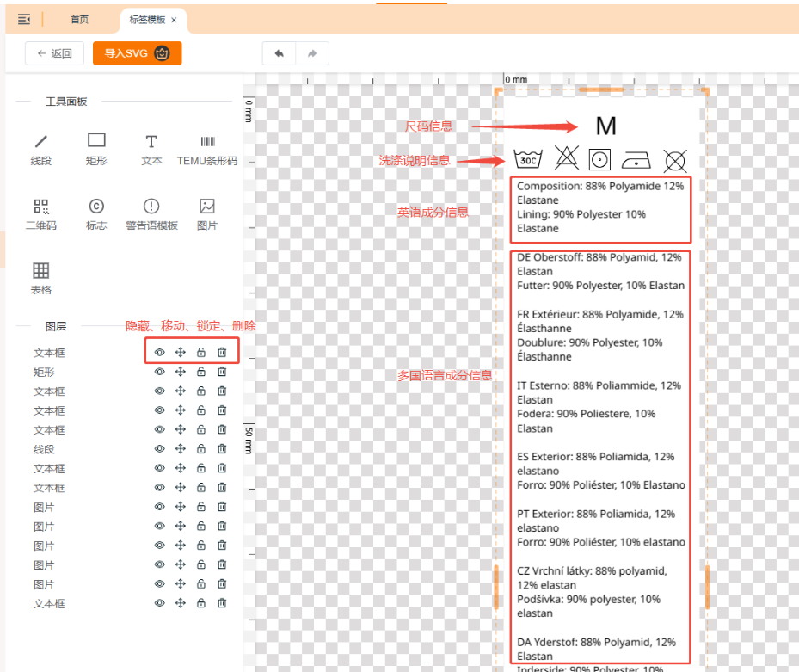Lock the 矩形 layer

(x=201, y=372)
